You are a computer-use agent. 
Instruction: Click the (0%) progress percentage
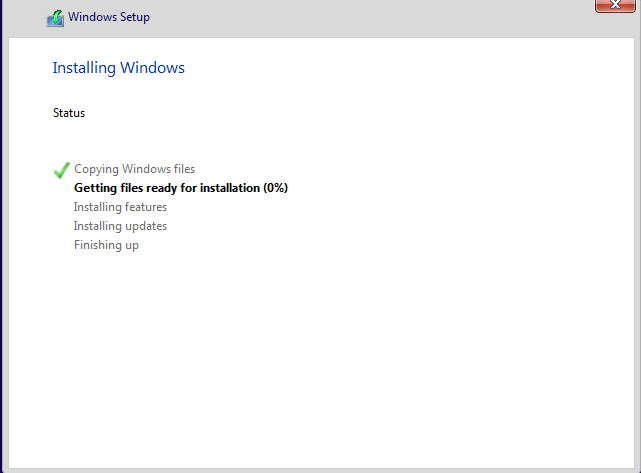pyautogui.click(x=276, y=188)
